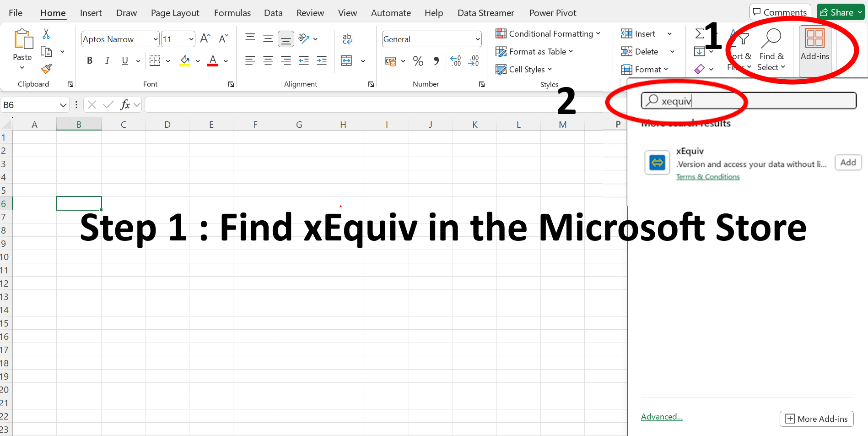This screenshot has height=436, width=868.
Task: Click the Format Painter brush icon
Action: [x=46, y=69]
